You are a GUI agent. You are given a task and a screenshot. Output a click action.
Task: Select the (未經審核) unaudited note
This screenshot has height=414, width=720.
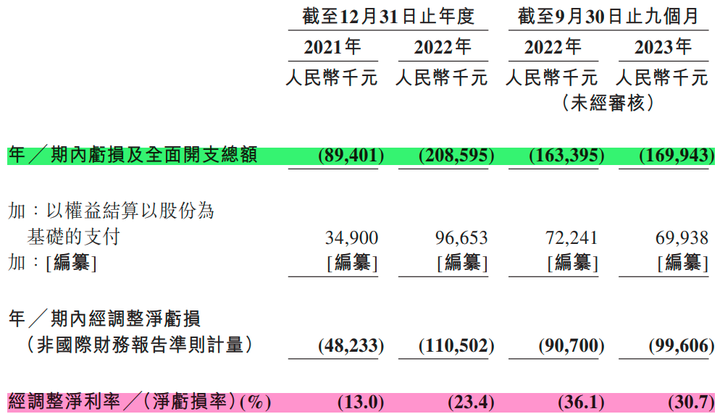pos(608,103)
